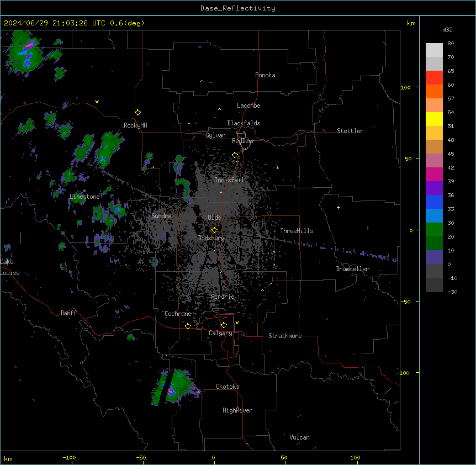Click the Vulcan town label
The width and height of the screenshot is (476, 465).
(x=299, y=437)
